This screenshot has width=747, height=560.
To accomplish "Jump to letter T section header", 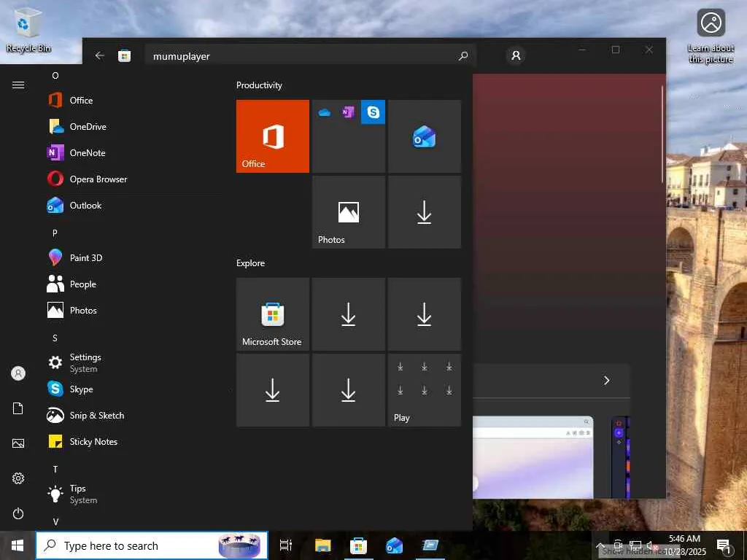I will [x=55, y=470].
